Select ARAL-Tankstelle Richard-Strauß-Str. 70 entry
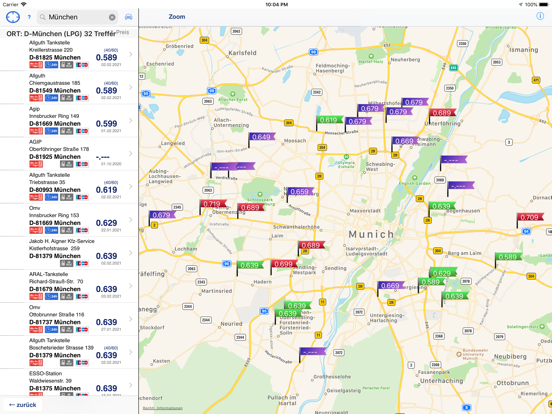The height and width of the screenshot is (414, 552). click(x=69, y=286)
